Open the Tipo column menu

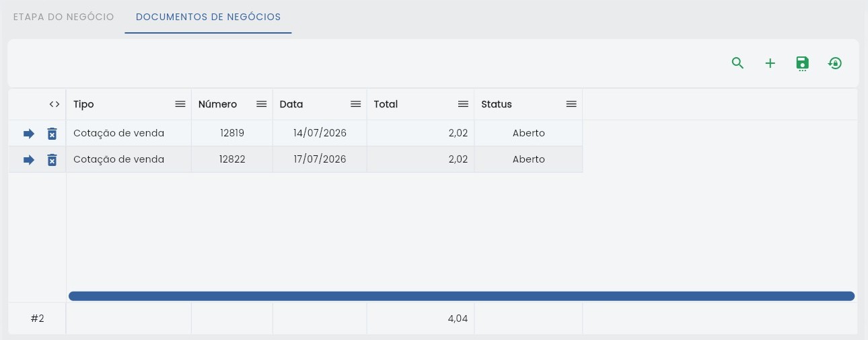pos(180,104)
